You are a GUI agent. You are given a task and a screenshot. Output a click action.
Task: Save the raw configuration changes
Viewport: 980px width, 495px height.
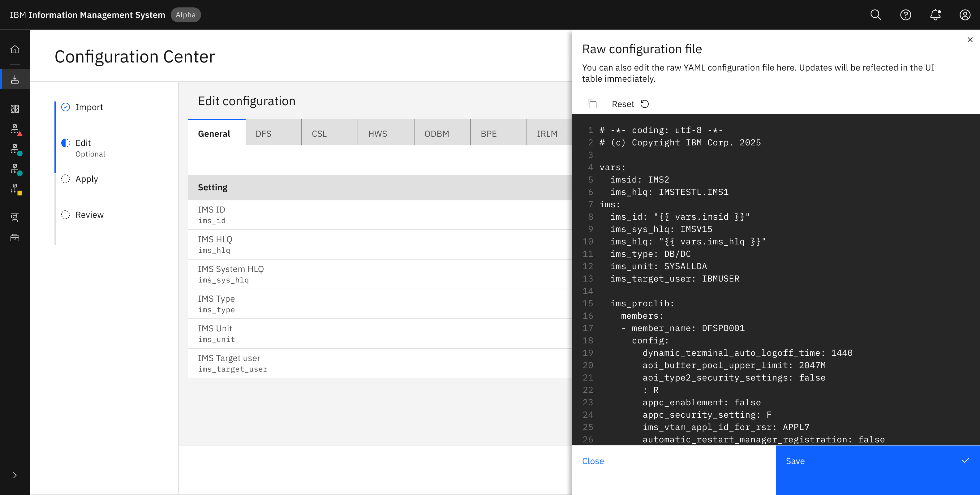(878, 470)
